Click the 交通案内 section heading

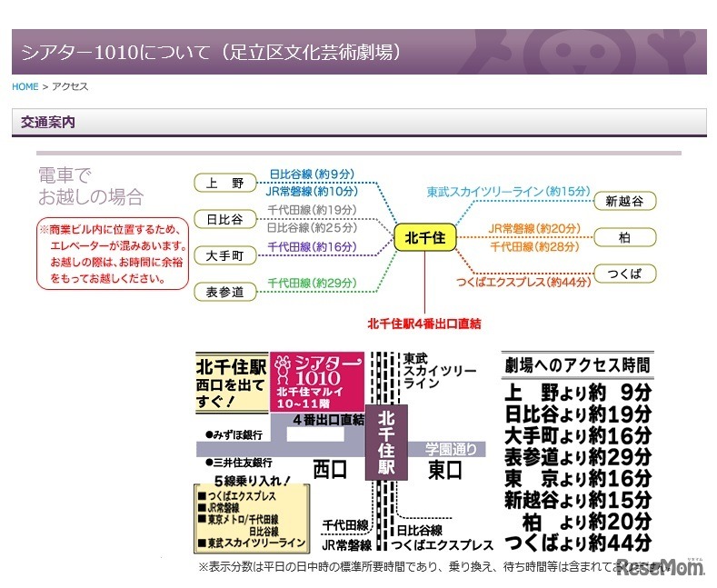click(x=47, y=122)
